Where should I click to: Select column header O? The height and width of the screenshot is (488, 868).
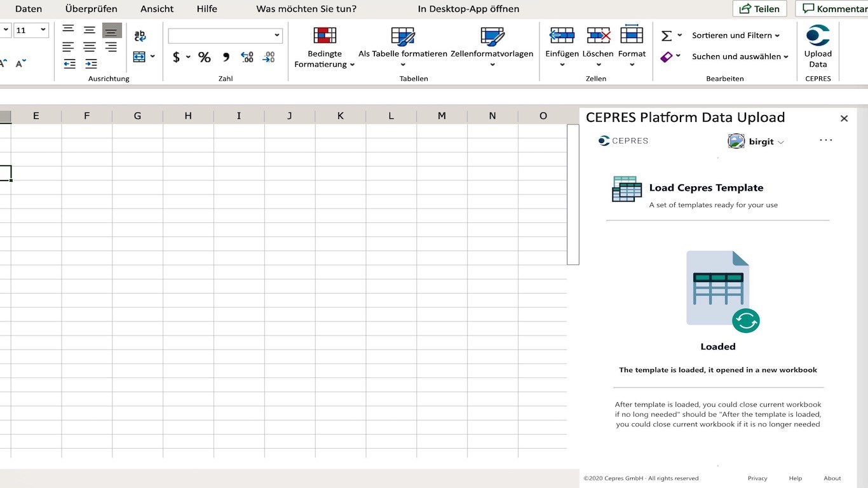pyautogui.click(x=543, y=116)
